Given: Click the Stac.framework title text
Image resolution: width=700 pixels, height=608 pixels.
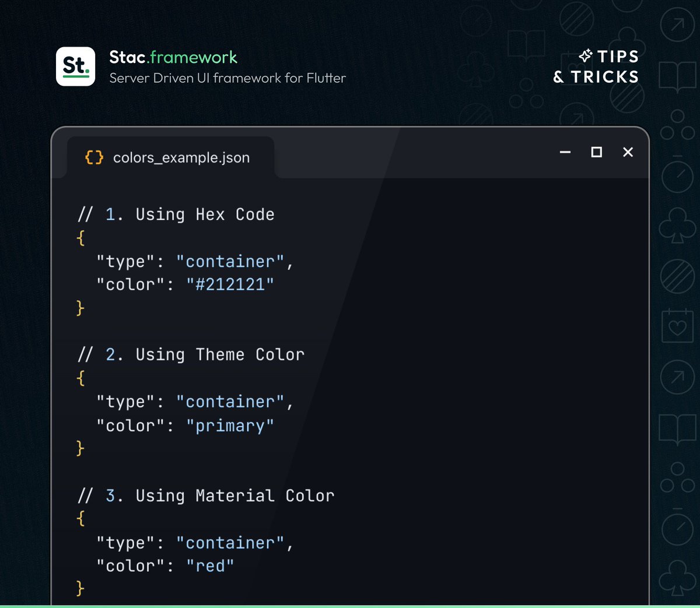Looking at the screenshot, I should pyautogui.click(x=173, y=57).
